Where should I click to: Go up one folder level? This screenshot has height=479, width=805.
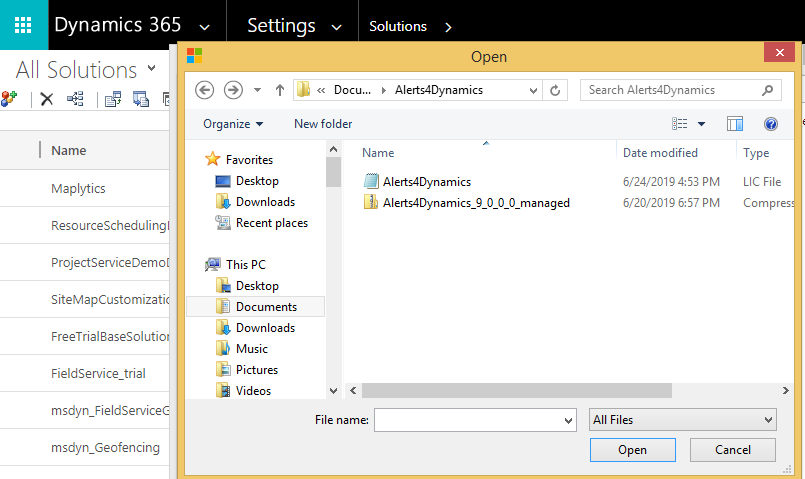pyautogui.click(x=280, y=90)
